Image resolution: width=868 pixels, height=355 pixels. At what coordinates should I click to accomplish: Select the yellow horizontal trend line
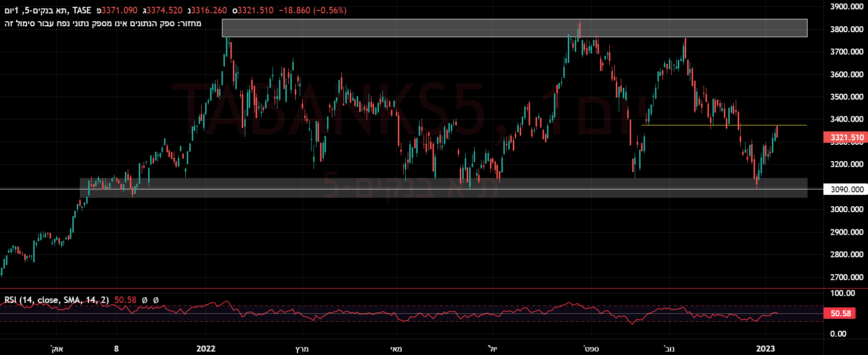[x=724, y=125]
